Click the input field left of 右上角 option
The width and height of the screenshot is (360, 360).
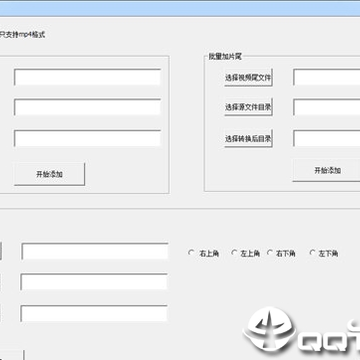coord(95,251)
